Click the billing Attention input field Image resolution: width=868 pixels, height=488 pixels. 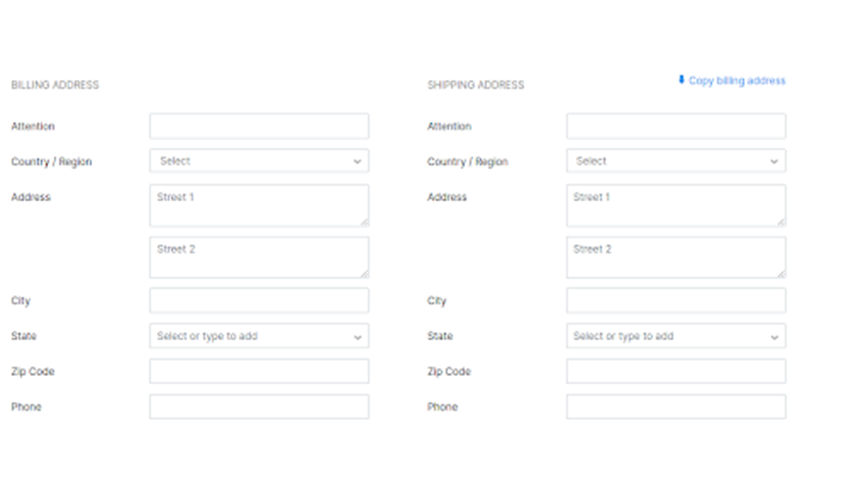point(259,127)
